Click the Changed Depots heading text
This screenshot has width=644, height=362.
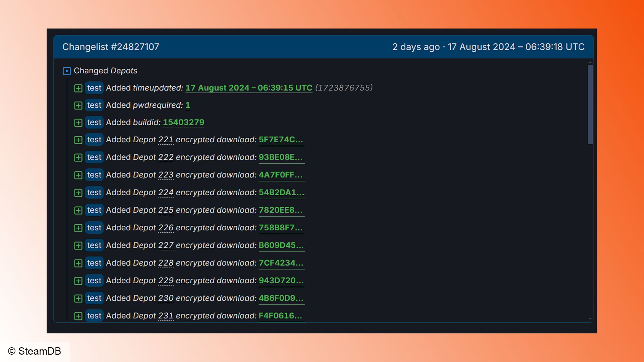pos(106,71)
